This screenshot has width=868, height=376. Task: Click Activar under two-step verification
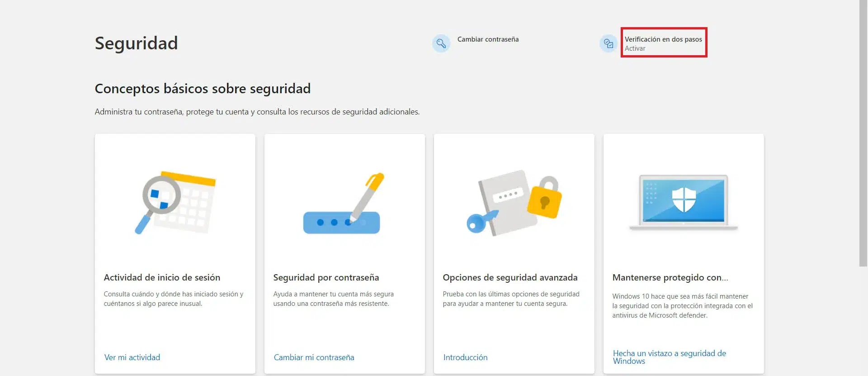635,49
